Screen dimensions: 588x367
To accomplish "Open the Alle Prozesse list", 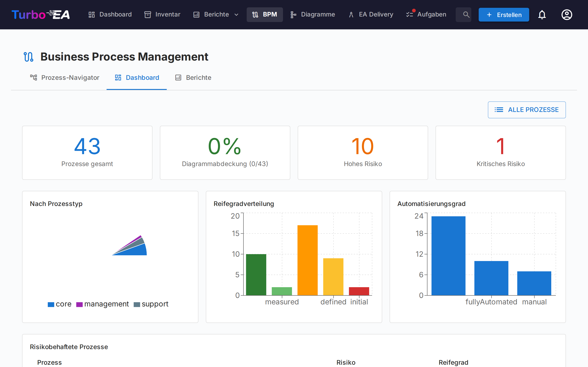I will [x=526, y=110].
